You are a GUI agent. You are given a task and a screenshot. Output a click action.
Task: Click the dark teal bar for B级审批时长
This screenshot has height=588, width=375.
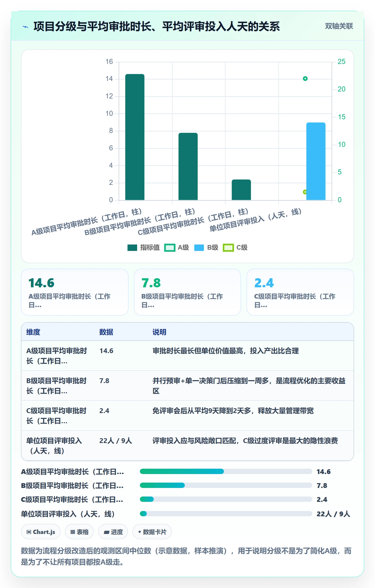click(x=188, y=166)
